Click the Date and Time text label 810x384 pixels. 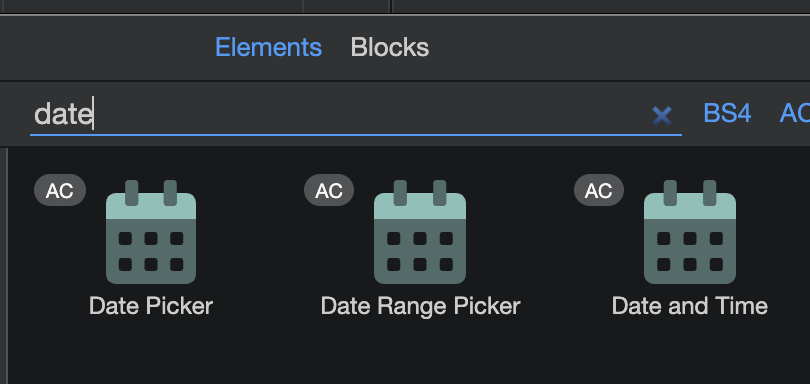tap(690, 306)
